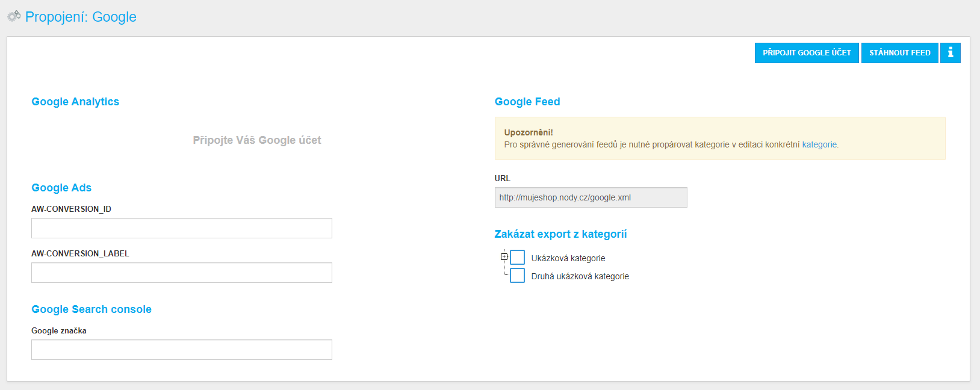Click the Druhá ukázková kategorie label

(x=580, y=276)
